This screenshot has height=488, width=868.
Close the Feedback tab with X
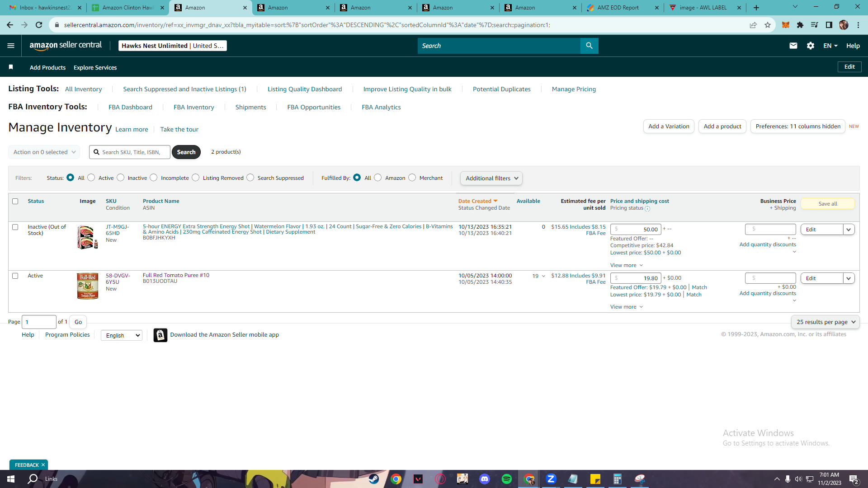pos(43,465)
